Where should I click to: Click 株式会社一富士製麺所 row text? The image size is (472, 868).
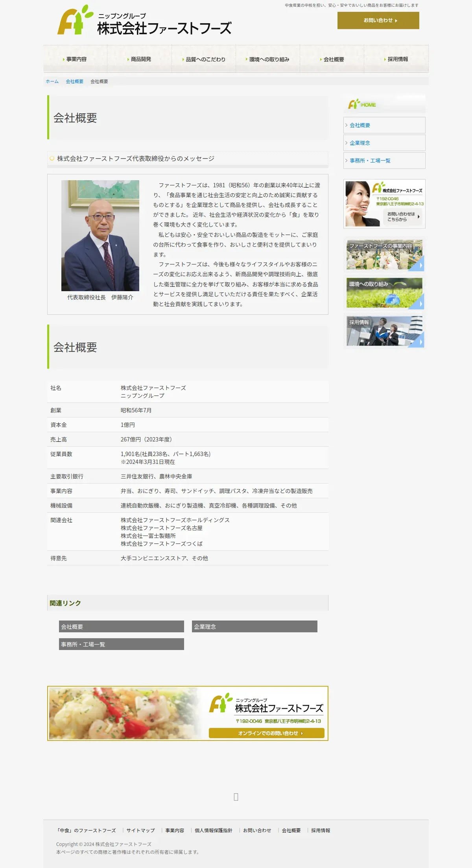tap(148, 536)
